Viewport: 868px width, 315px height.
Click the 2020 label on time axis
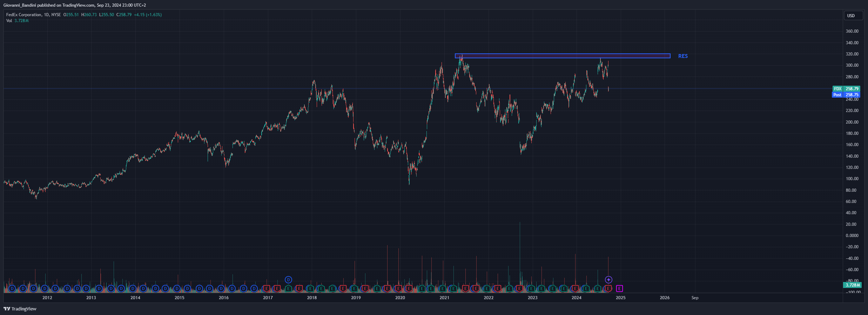pos(400,298)
